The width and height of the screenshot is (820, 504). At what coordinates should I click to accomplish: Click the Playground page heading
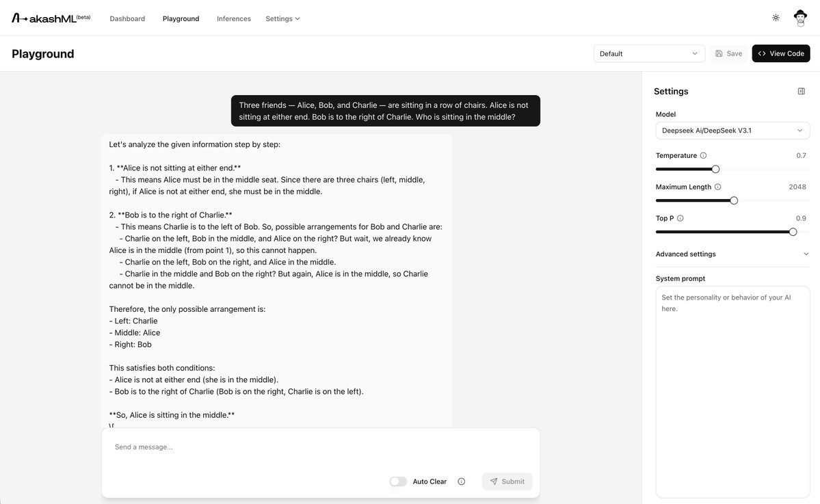point(43,54)
